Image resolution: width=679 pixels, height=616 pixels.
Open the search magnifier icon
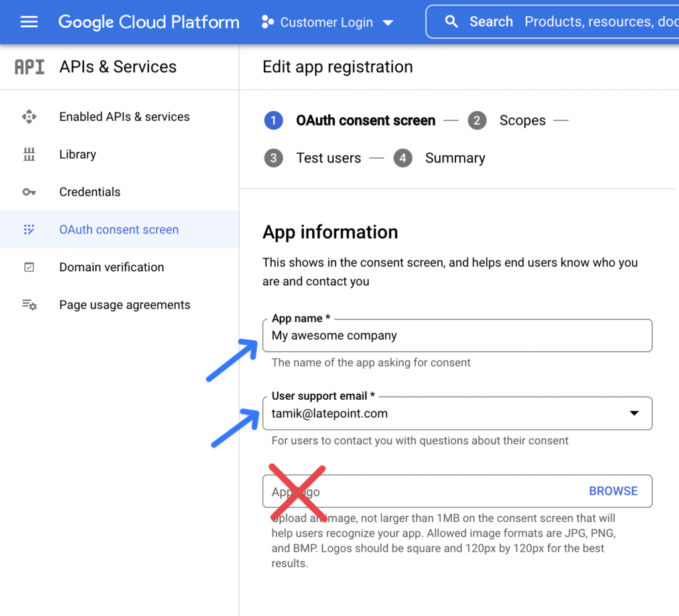point(452,21)
